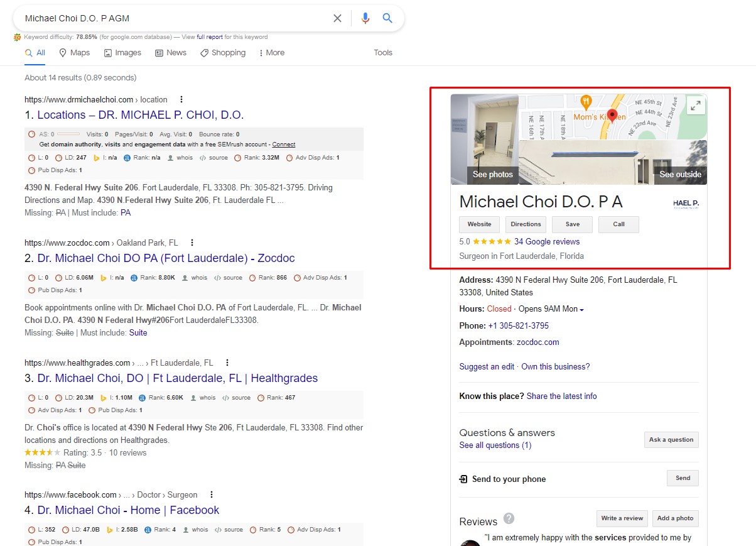Screen dimensions: 756x546
Task: Click whois link under first result
Action: tap(185, 158)
